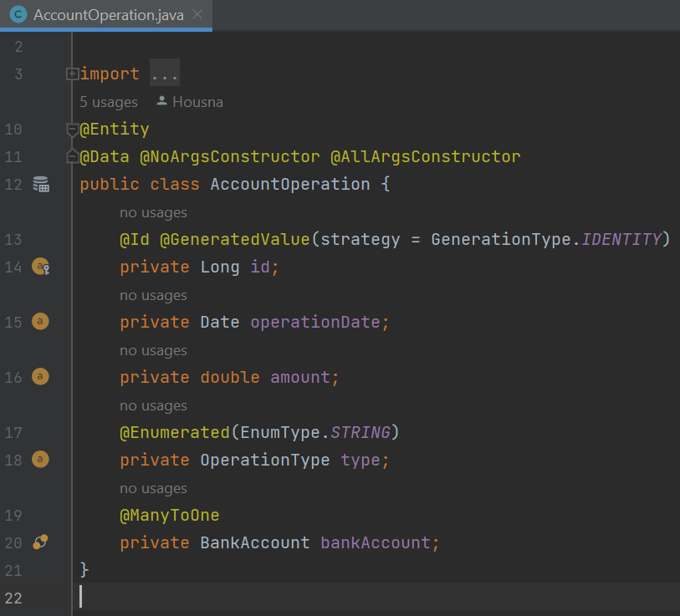Click the @Enumerated annotation

coord(175,432)
